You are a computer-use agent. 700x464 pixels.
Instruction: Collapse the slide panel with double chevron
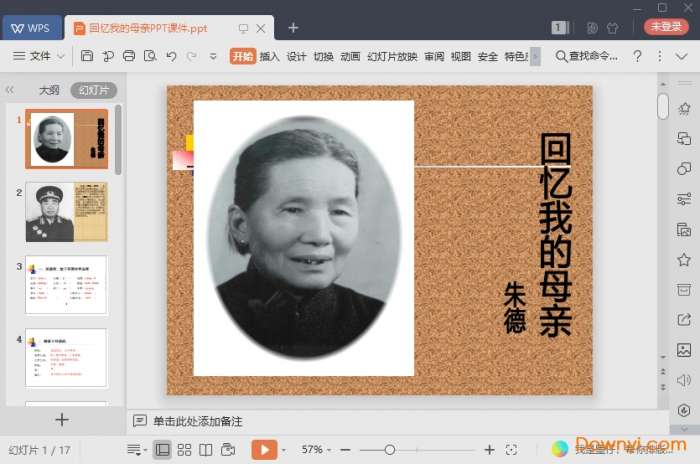[10, 90]
